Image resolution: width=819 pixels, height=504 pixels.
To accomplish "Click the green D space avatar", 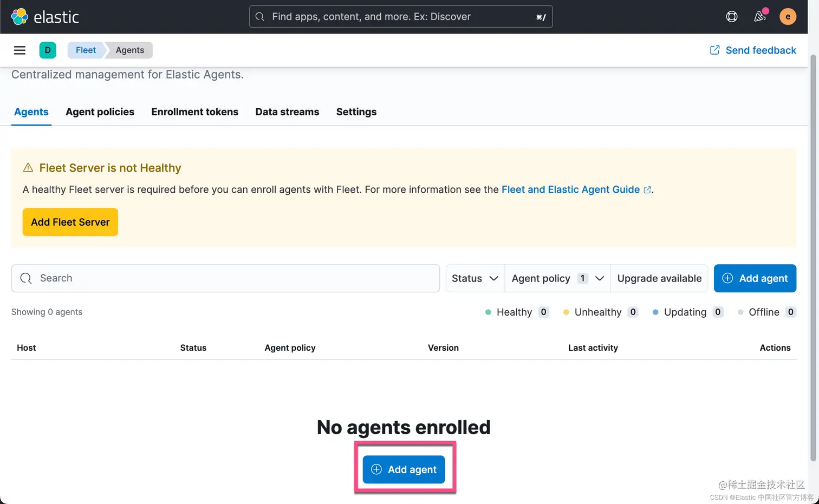I will tap(48, 50).
